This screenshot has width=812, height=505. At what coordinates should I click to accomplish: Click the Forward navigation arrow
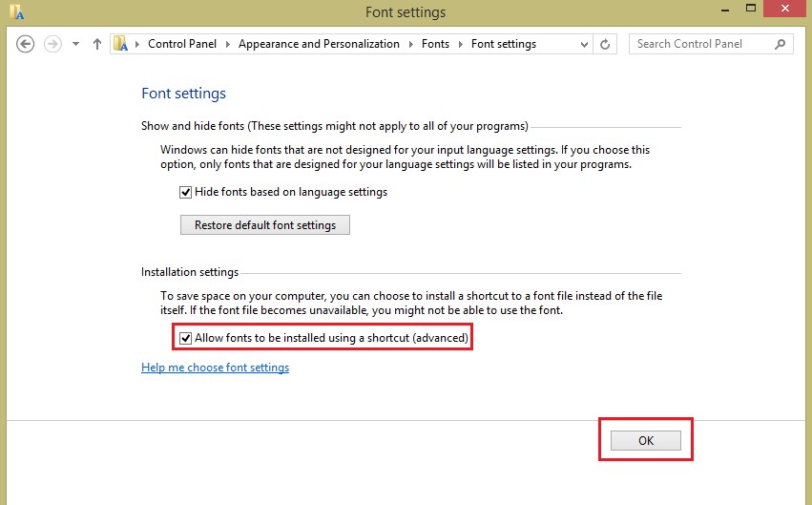pyautogui.click(x=53, y=44)
